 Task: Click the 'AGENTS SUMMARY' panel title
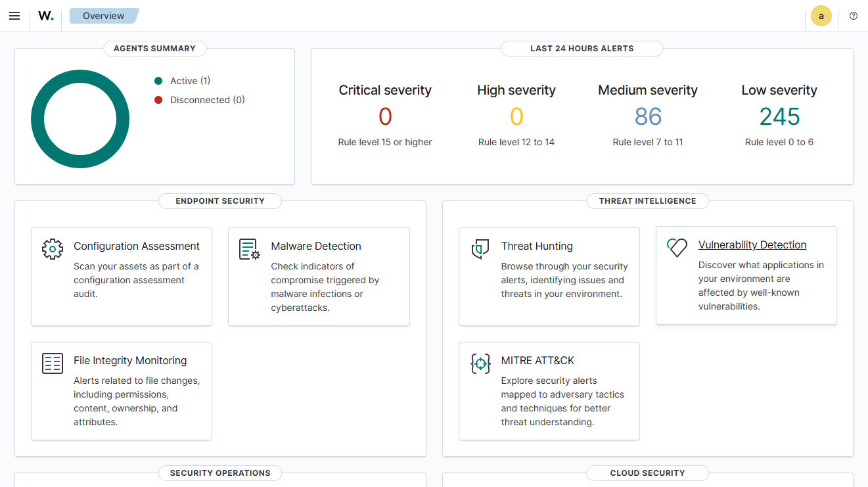[x=154, y=49]
